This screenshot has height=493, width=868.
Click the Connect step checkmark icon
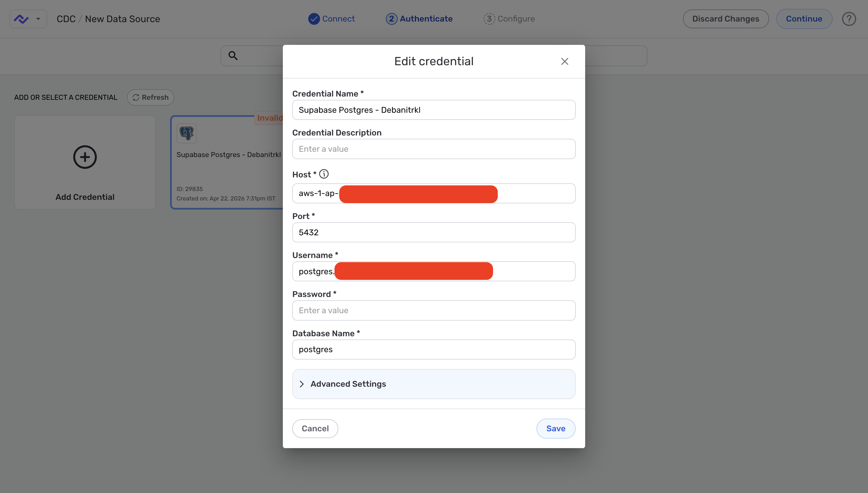point(314,19)
